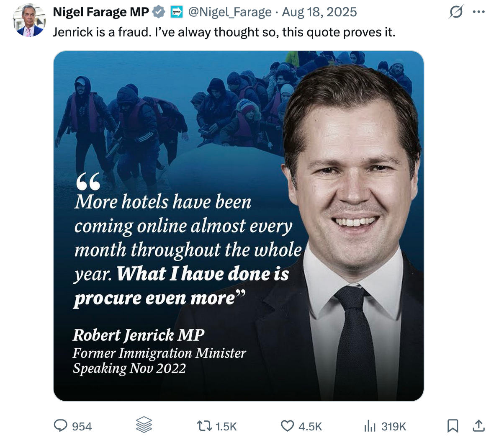Click the stacked layers icon
Image resolution: width=499 pixels, height=448 pixels.
(x=144, y=425)
